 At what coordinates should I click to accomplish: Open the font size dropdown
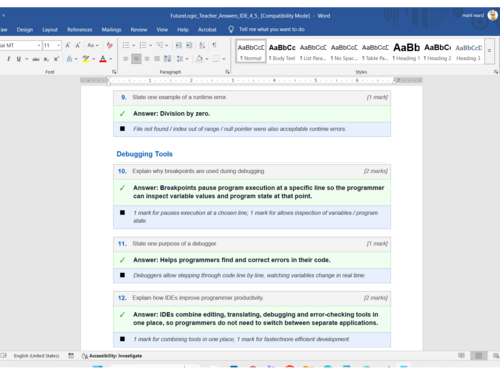point(59,45)
